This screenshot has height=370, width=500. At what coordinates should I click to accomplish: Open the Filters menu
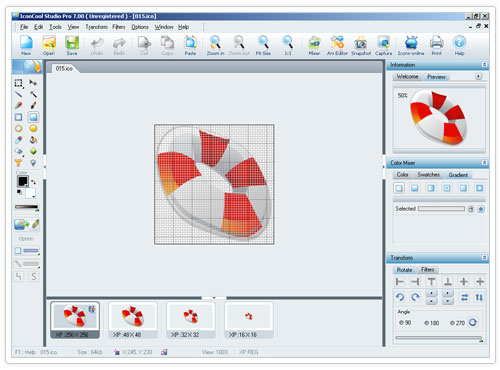click(119, 27)
